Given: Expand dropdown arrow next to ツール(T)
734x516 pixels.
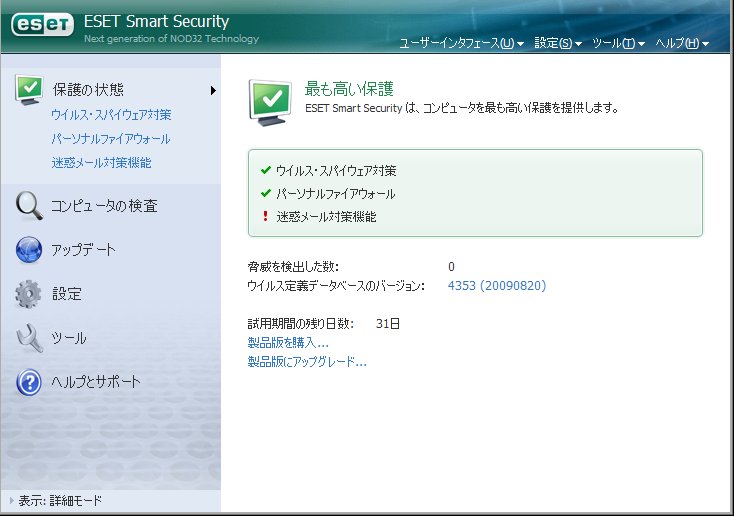Looking at the screenshot, I should (x=641, y=44).
